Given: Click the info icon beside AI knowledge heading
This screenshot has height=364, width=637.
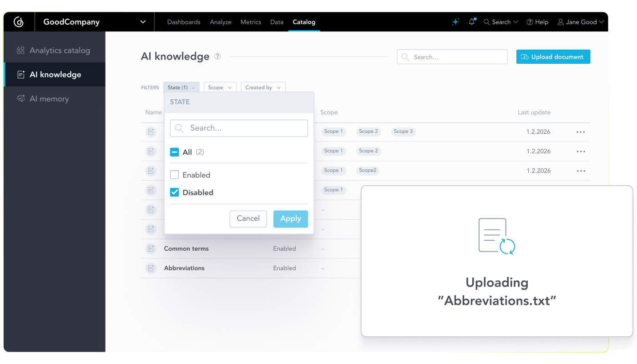Looking at the screenshot, I should click(x=217, y=56).
